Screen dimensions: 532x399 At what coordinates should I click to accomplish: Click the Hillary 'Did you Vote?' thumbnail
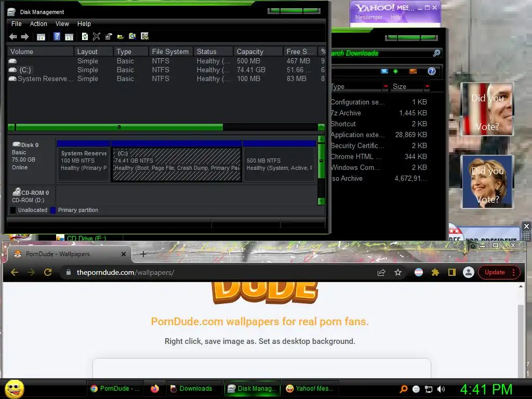tap(487, 181)
